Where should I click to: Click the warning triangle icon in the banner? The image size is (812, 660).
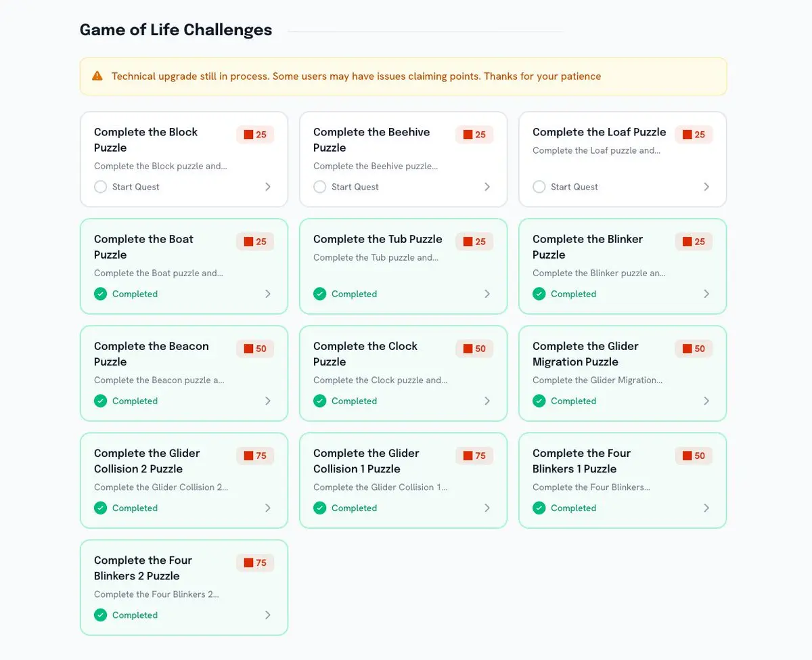click(97, 76)
